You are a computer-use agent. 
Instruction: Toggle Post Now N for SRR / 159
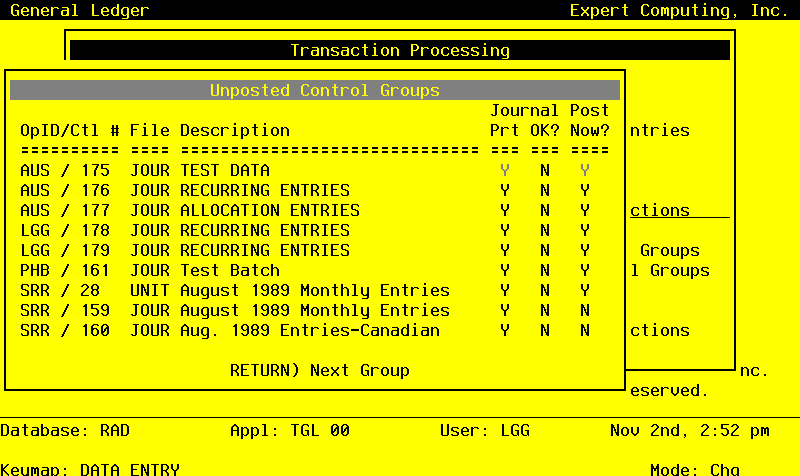[x=585, y=310]
